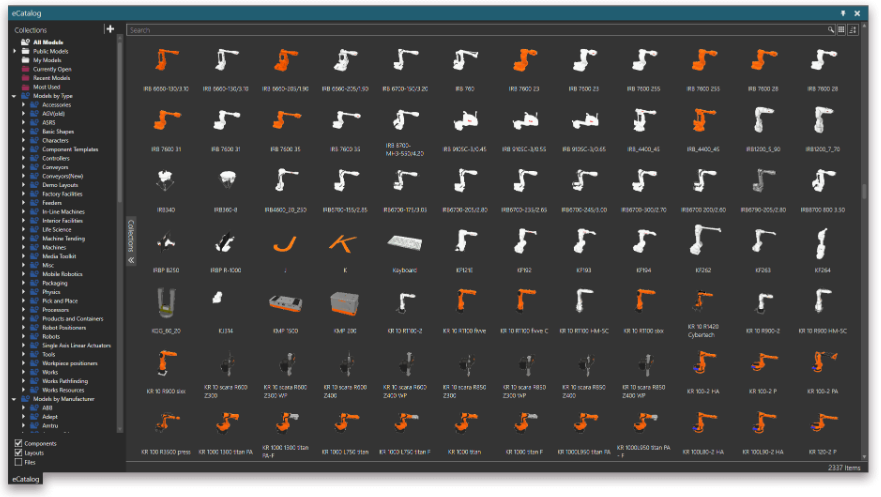Screen dimensions: 881x497
Task: Select the IRB360-8 thumbnail
Action: 226,181
